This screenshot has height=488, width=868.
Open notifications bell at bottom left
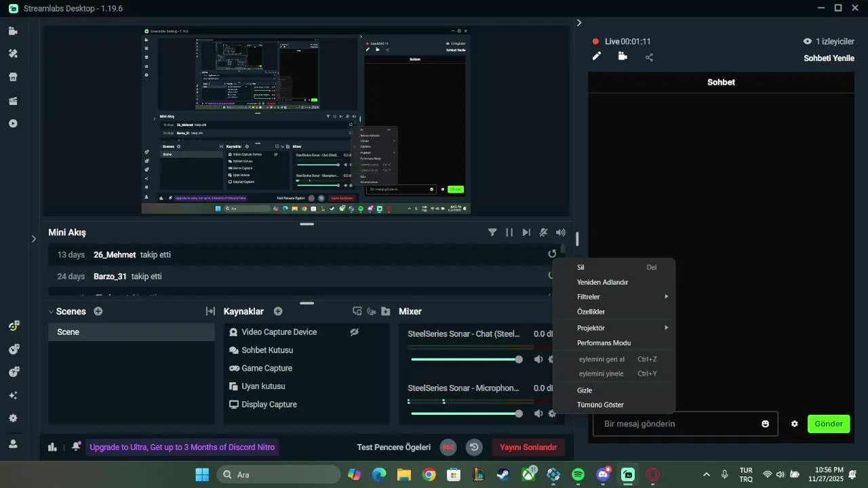(76, 446)
